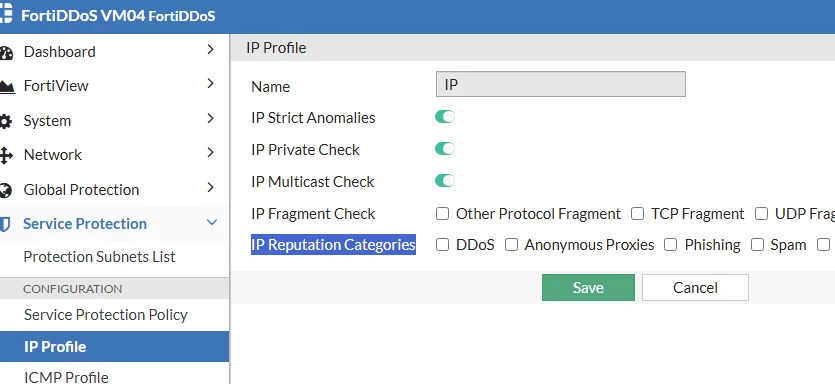Click the Network arrows icon
Viewport: 835px width, 384px height.
[5, 156]
